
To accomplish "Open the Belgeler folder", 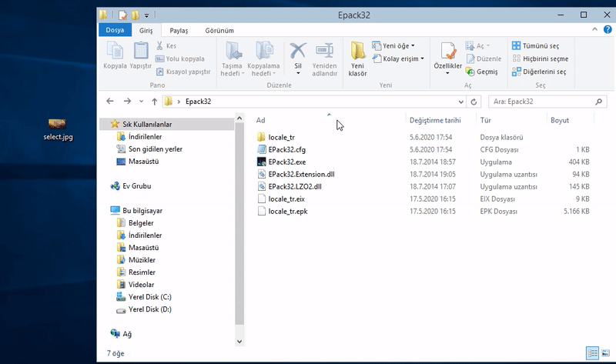I will [x=141, y=223].
